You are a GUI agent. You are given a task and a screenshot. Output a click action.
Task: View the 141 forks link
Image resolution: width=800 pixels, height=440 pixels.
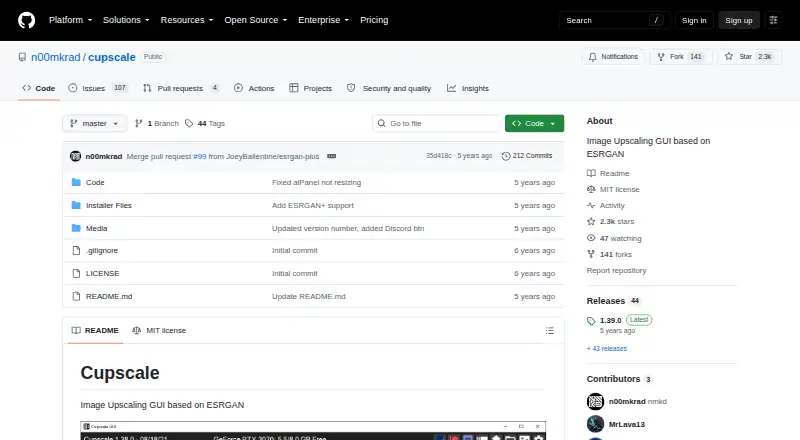pyautogui.click(x=609, y=254)
